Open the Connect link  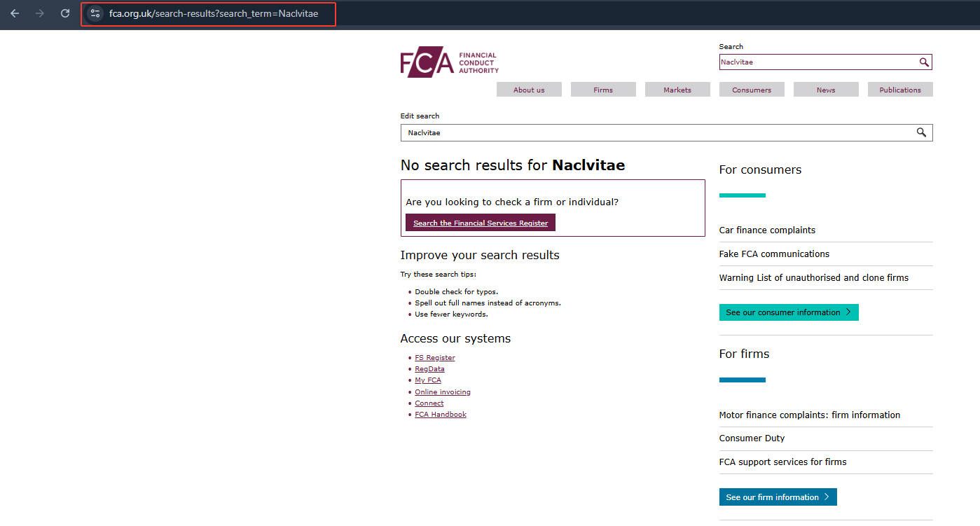[x=429, y=403]
